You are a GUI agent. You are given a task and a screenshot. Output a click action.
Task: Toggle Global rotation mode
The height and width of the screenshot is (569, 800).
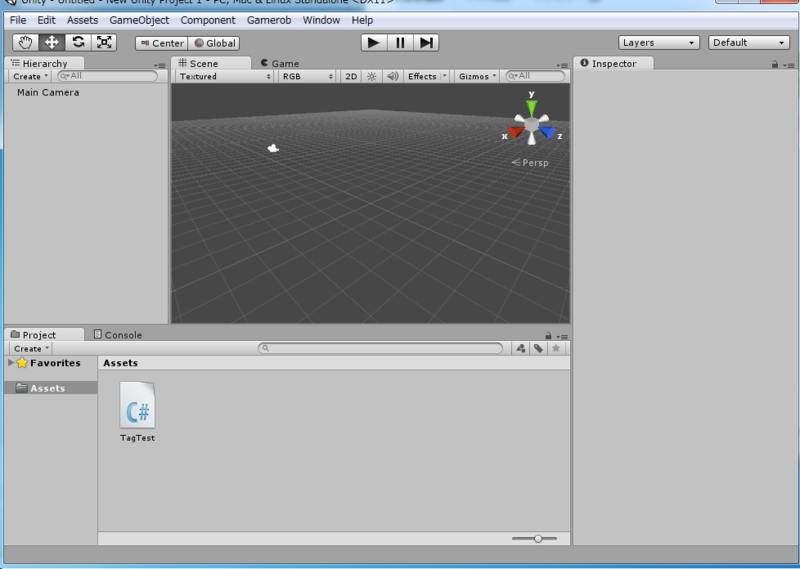pyautogui.click(x=214, y=43)
